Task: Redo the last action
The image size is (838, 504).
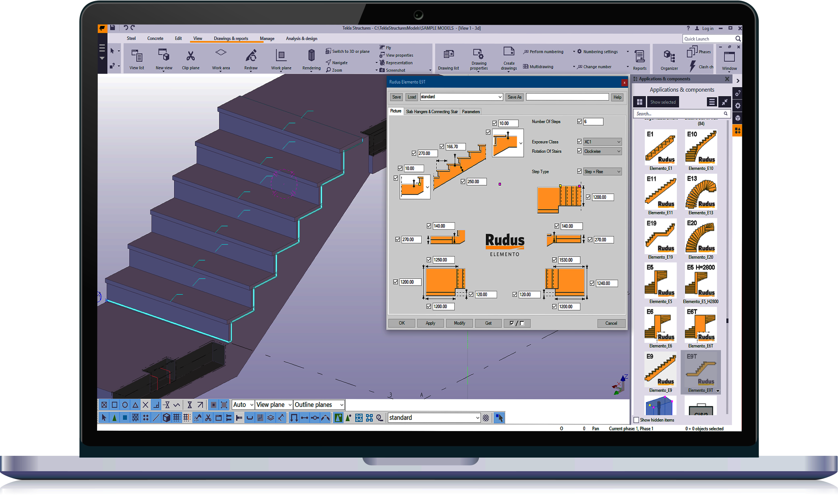Action: [133, 28]
